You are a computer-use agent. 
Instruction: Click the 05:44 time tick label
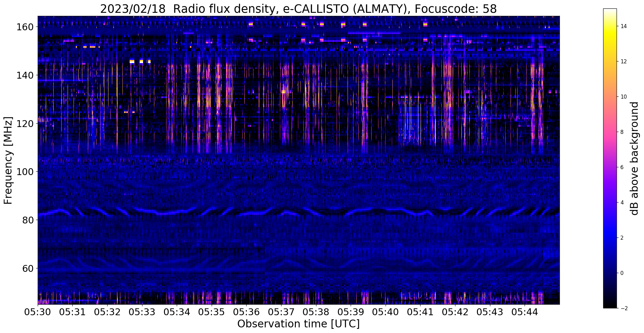point(525,312)
